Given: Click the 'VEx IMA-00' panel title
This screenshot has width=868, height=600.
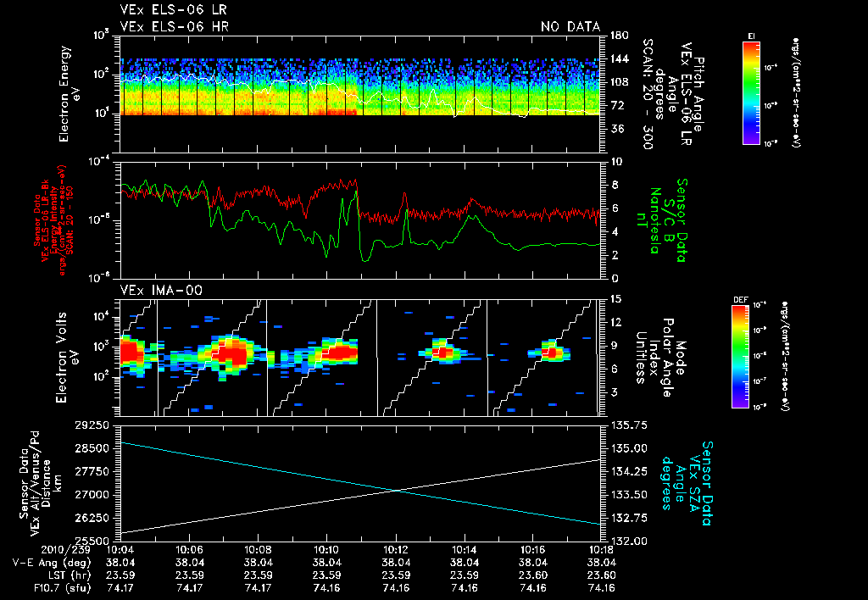Looking at the screenshot, I should 161,291.
